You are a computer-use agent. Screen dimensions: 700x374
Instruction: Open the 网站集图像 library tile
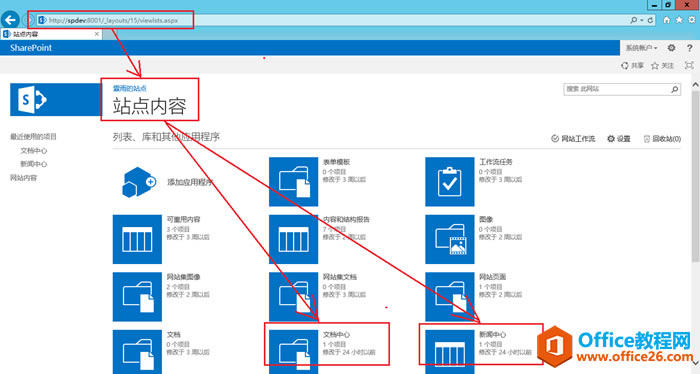tap(137, 297)
